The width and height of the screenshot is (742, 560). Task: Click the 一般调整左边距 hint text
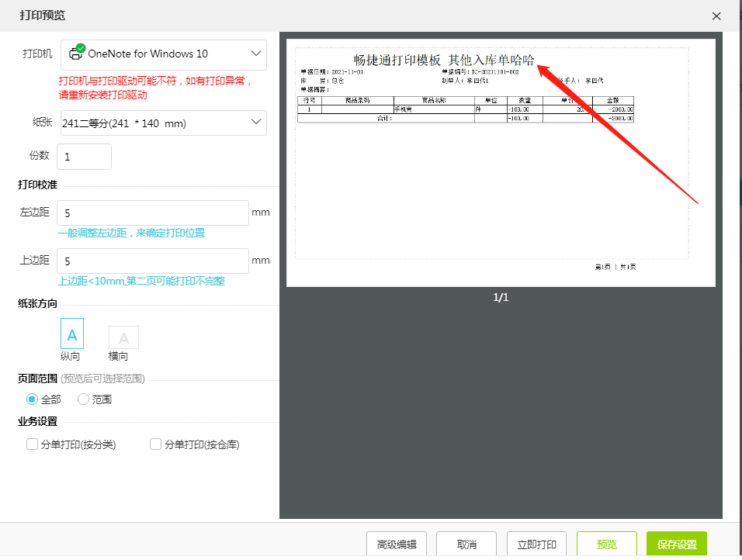(x=131, y=233)
